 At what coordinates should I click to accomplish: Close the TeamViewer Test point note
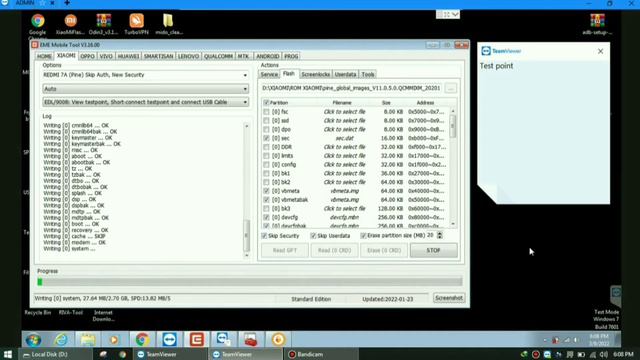tap(600, 51)
